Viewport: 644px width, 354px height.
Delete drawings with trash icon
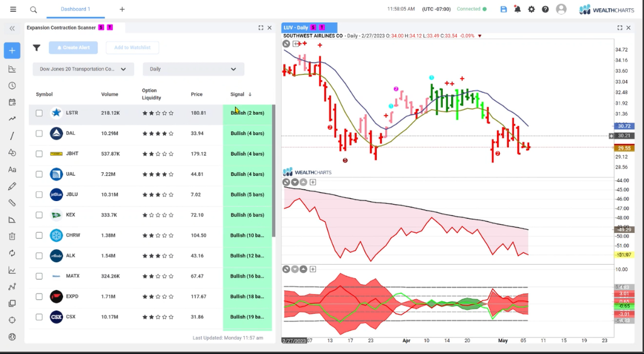pos(12,236)
